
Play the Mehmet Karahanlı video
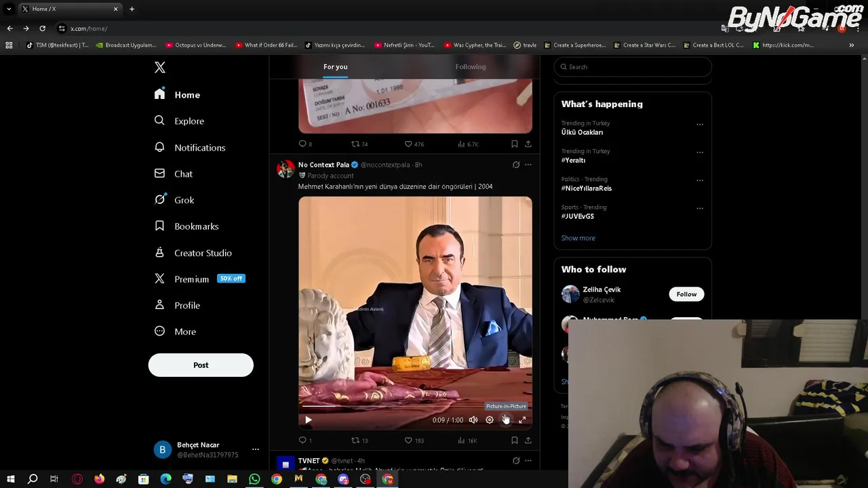[x=309, y=420]
